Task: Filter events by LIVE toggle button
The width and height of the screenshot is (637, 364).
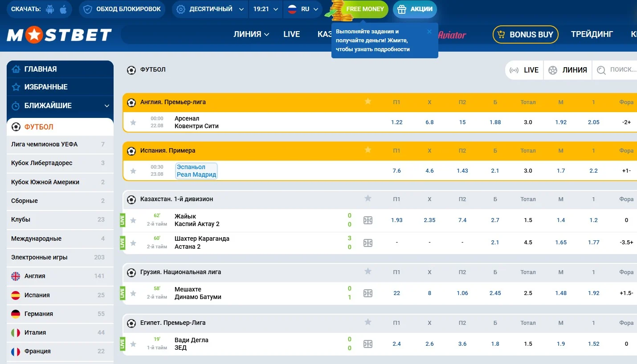Action: click(524, 70)
